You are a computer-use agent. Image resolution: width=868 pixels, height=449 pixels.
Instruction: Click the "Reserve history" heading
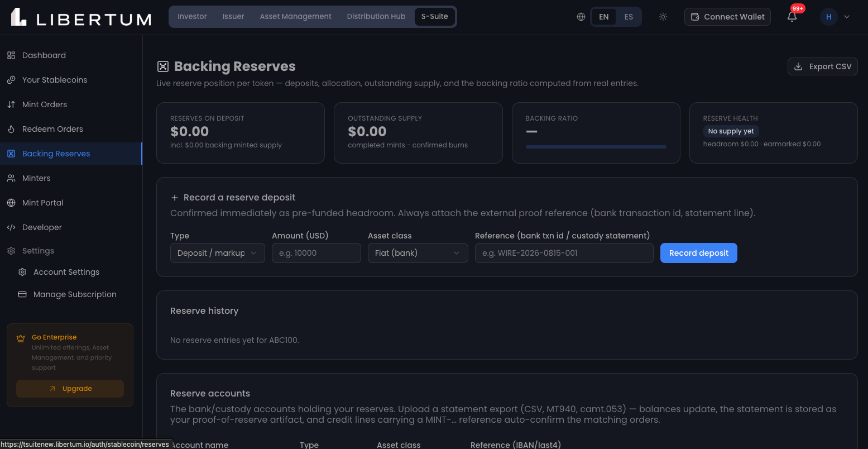click(x=204, y=311)
